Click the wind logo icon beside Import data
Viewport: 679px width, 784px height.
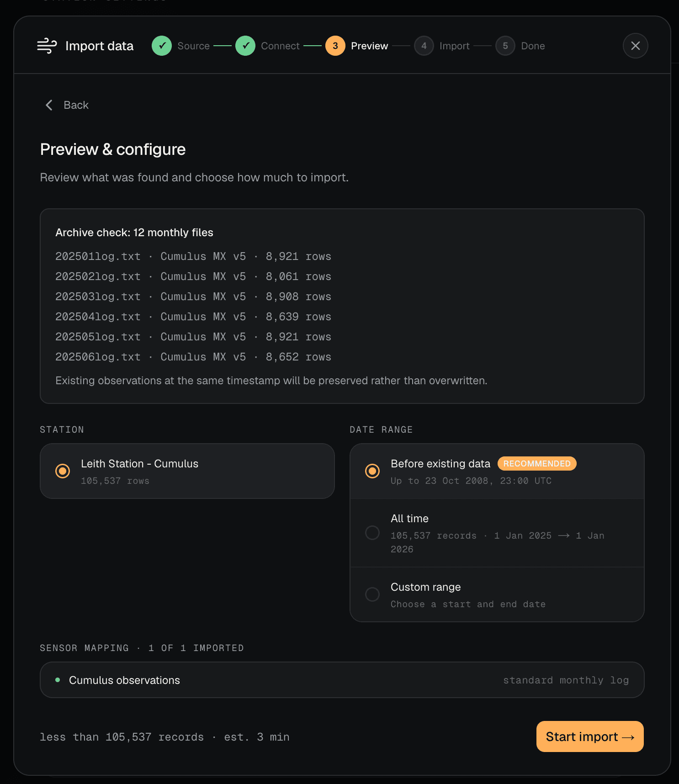pos(47,46)
